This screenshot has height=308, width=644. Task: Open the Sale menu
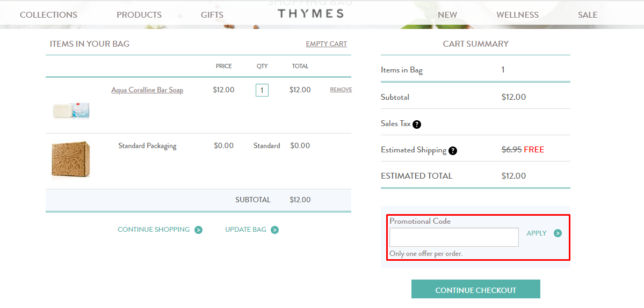click(x=588, y=15)
